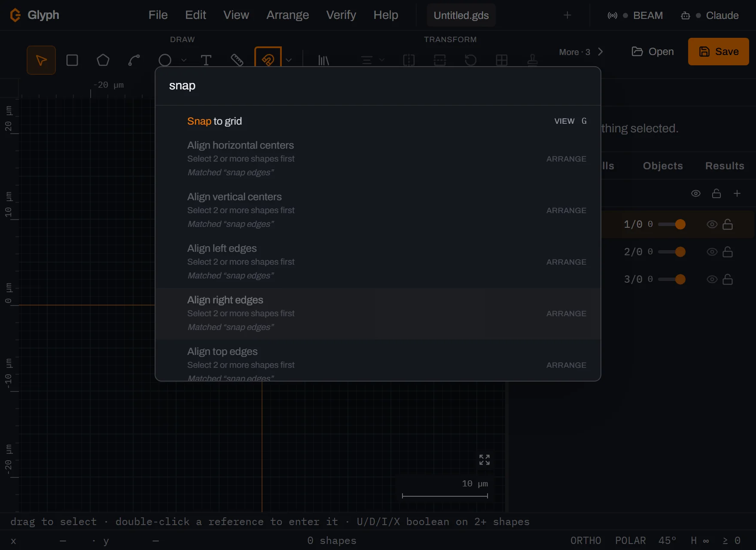Select the ruler measure tool
Screen dimensions: 756x550
237,60
